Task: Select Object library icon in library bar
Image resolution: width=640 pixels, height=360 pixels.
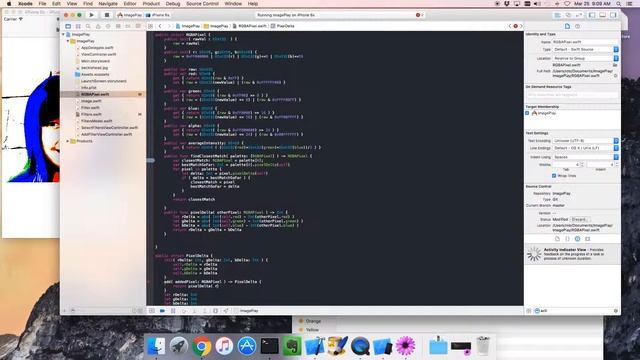Action: (578, 239)
